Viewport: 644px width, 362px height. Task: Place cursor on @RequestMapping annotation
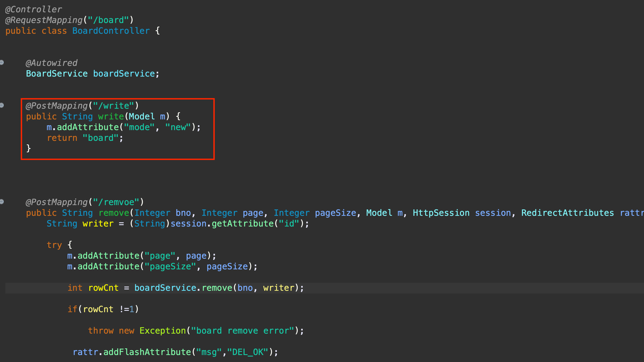pyautogui.click(x=44, y=20)
